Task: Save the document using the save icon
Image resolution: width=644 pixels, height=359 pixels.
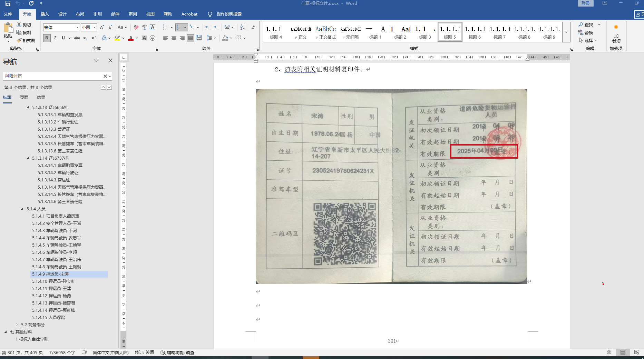Action: (x=8, y=3)
